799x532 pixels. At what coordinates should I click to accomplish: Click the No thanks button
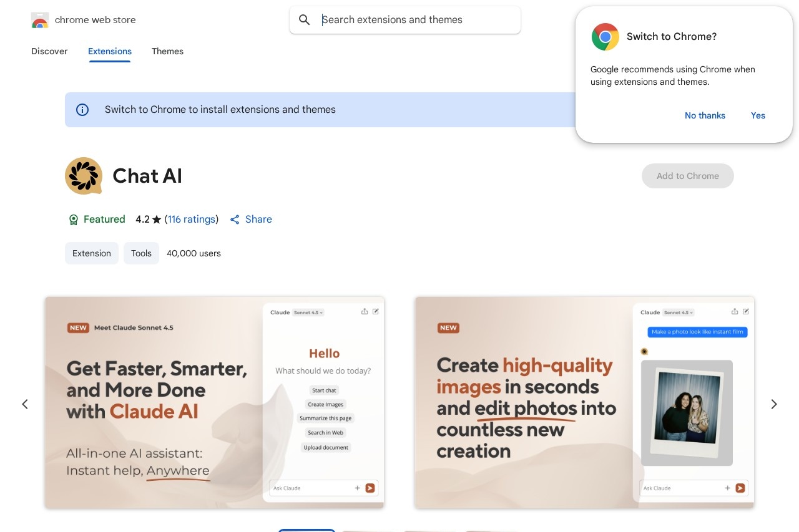[705, 115]
